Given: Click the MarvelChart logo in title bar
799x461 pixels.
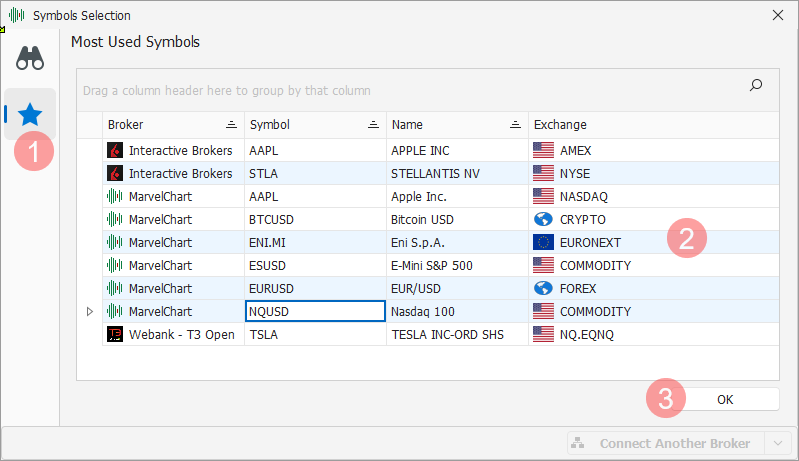Looking at the screenshot, I should pos(16,15).
